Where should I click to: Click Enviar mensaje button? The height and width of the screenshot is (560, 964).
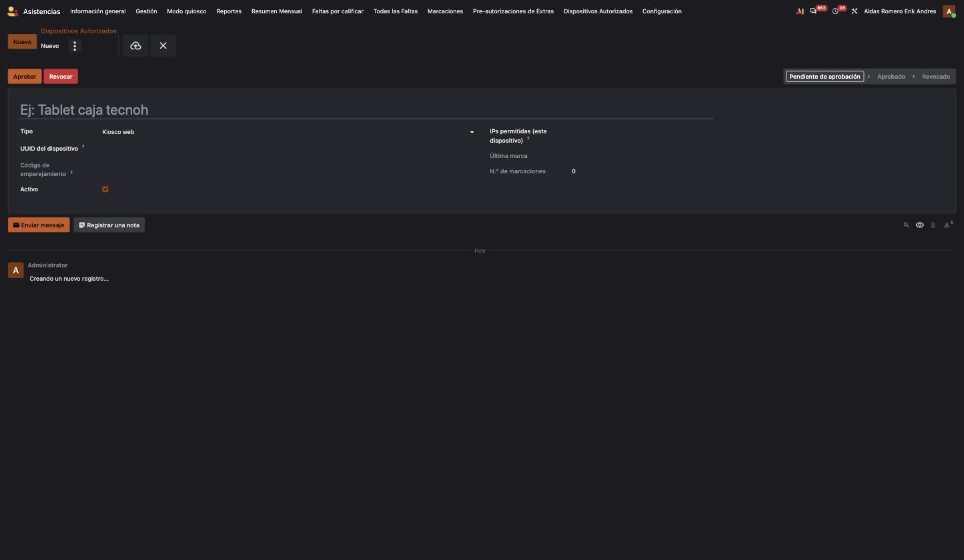pyautogui.click(x=39, y=225)
